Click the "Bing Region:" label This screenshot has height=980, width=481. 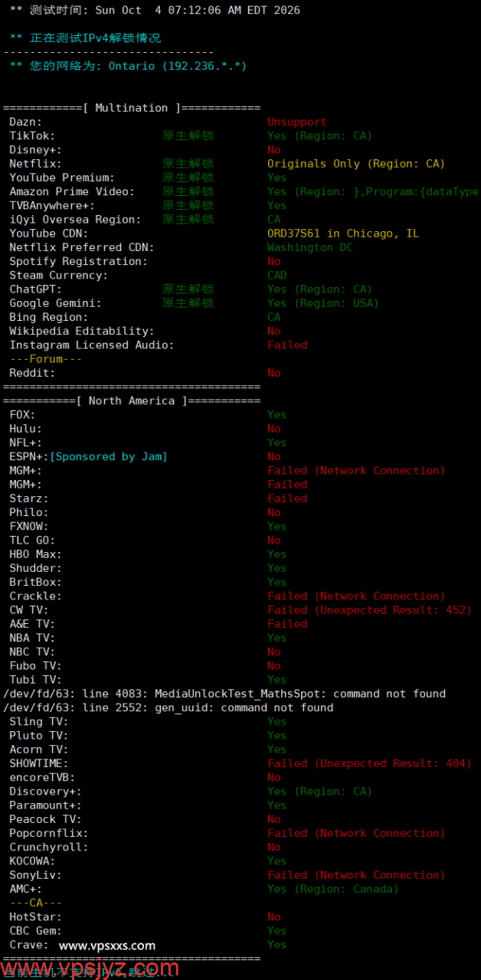(x=49, y=317)
